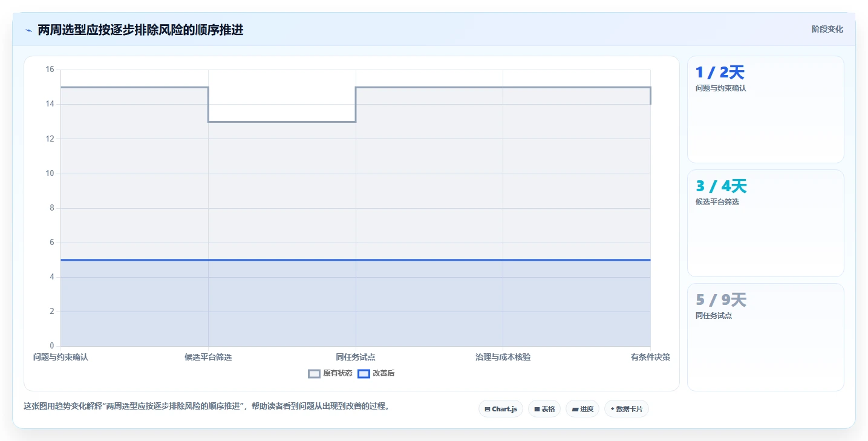Screen dimensions: 868x441
Task: Click the 有条件决策 axis label
Action: tap(650, 357)
